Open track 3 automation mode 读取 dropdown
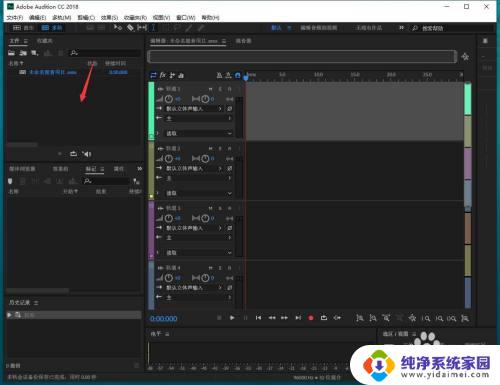 point(199,253)
